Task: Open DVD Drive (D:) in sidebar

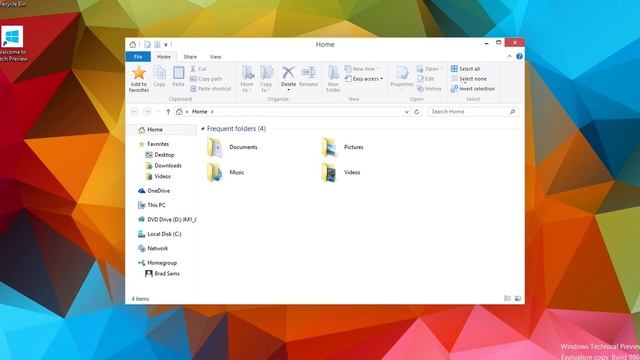Action: (167, 220)
